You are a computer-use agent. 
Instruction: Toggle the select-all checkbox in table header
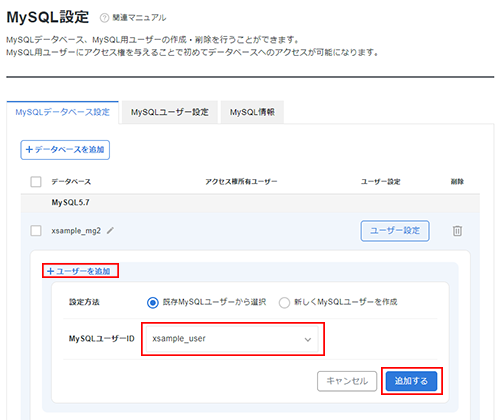point(36,182)
